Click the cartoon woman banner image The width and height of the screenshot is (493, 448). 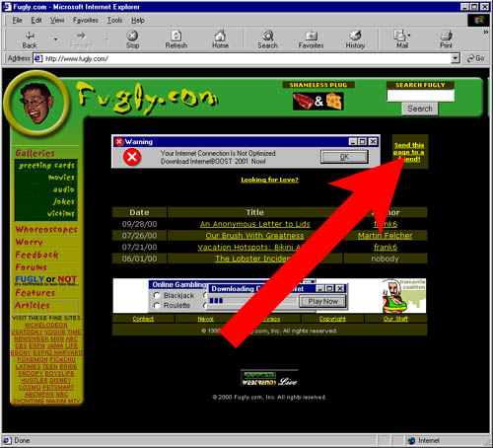point(403,296)
